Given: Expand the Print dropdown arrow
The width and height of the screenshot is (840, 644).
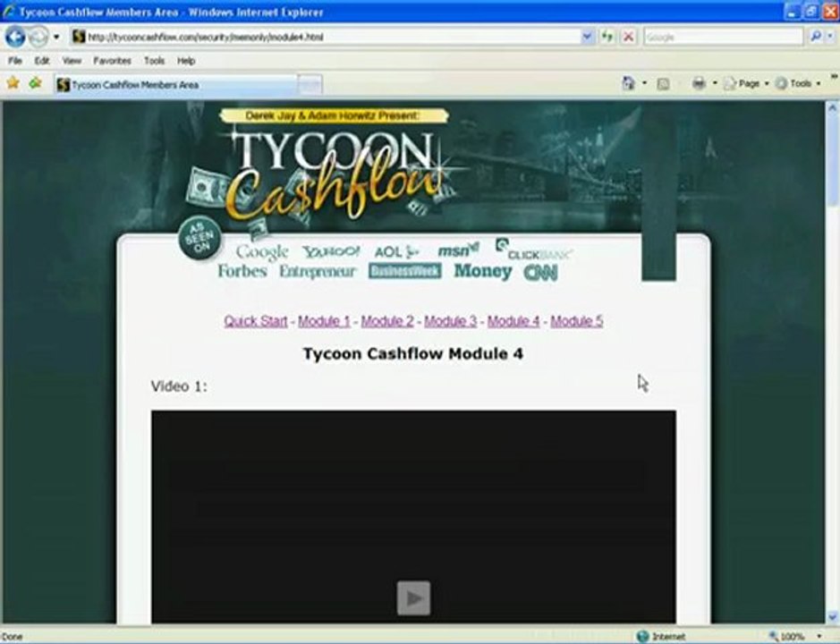Looking at the screenshot, I should [x=714, y=83].
